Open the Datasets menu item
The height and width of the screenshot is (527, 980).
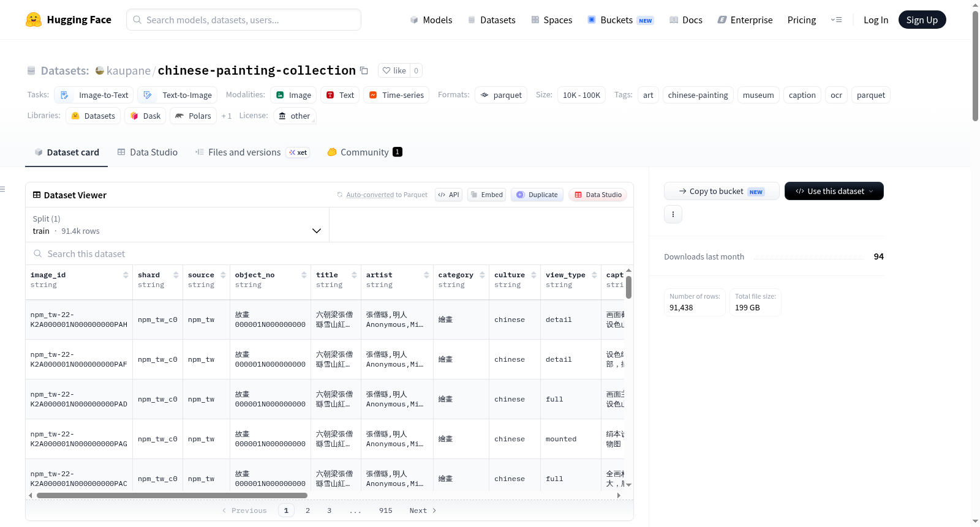point(491,20)
